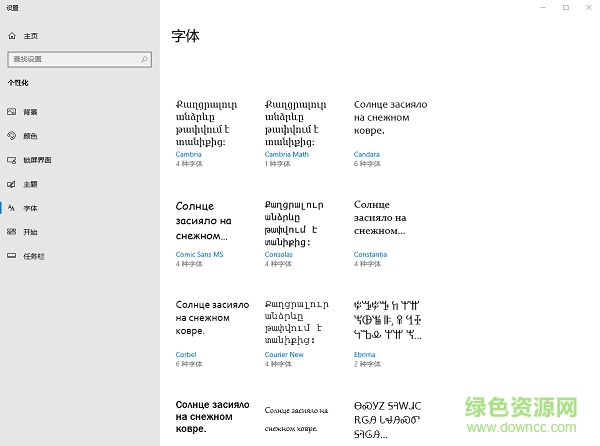Minimize the Settings window

coord(543,7)
